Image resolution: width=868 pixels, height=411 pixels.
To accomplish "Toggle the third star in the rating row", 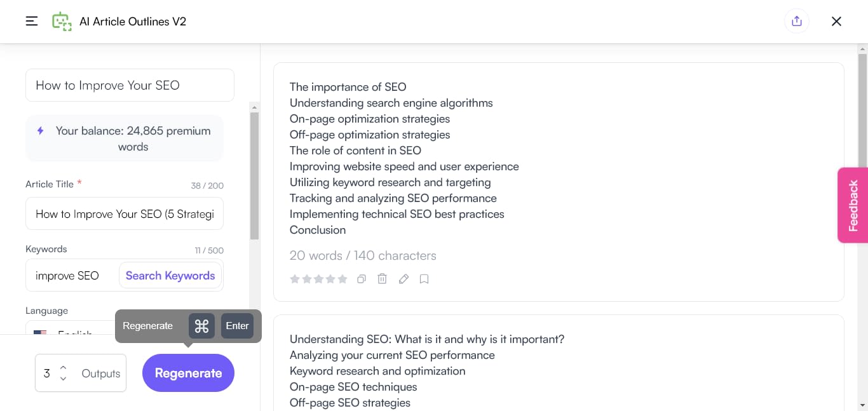I will (319, 278).
